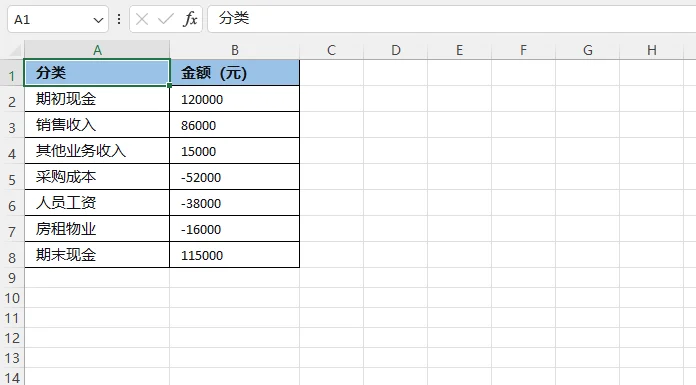Select row 13 header
696x385 pixels.
point(12,358)
